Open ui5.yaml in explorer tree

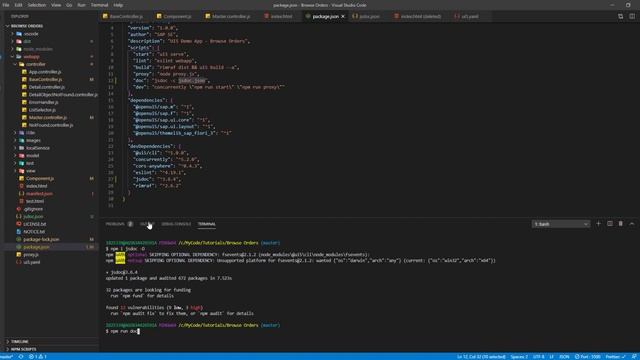pos(31,262)
